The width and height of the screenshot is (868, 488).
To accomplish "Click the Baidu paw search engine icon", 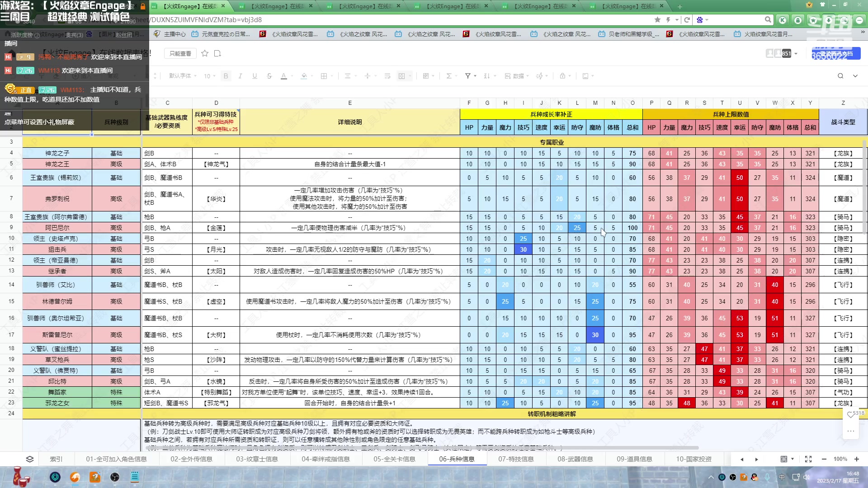I will click(700, 20).
